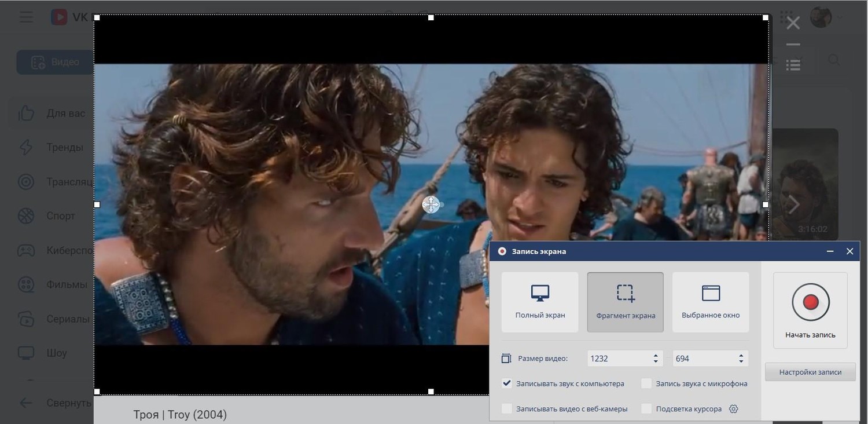This screenshot has width=868, height=424.
Task: Minimize the video player with the dash icon
Action: coord(793,45)
